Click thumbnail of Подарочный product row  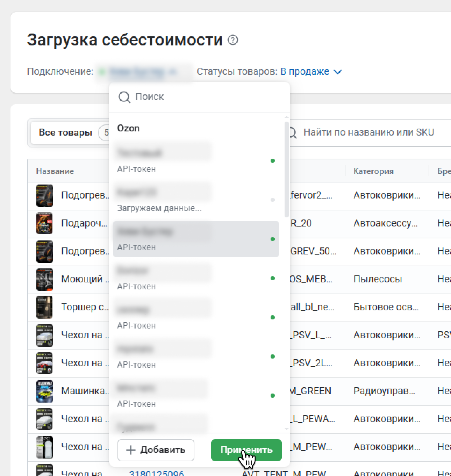45,223
